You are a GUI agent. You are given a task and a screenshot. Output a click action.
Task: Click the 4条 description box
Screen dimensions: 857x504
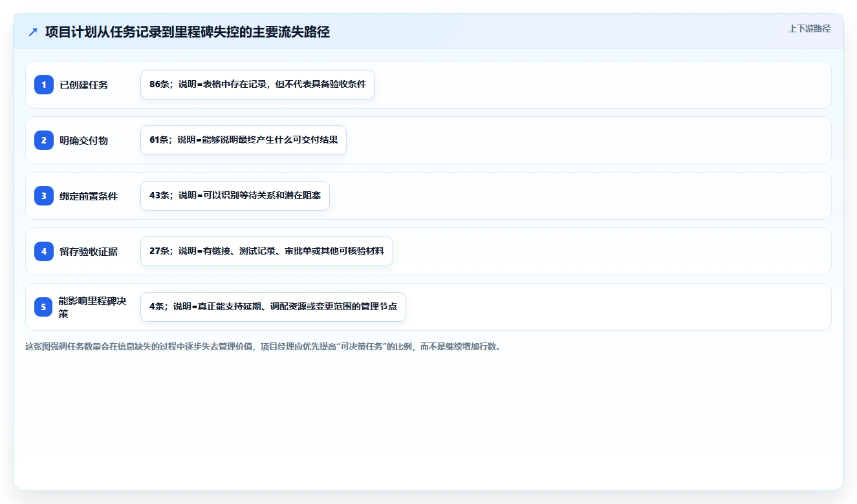coord(273,307)
